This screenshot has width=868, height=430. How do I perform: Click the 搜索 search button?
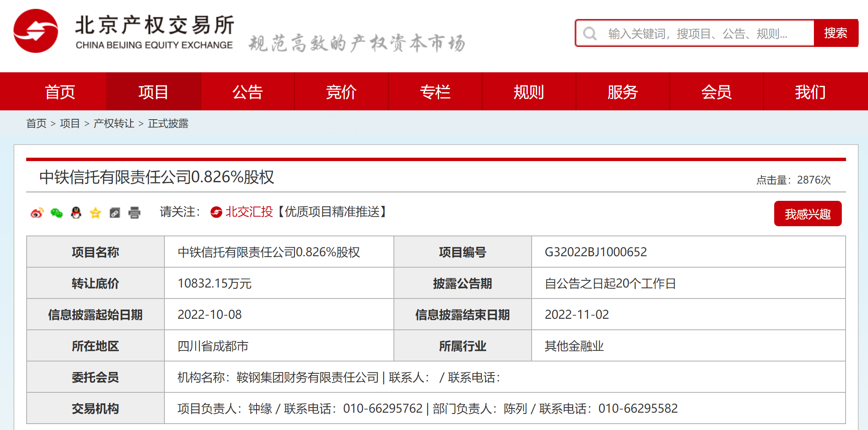tap(836, 33)
